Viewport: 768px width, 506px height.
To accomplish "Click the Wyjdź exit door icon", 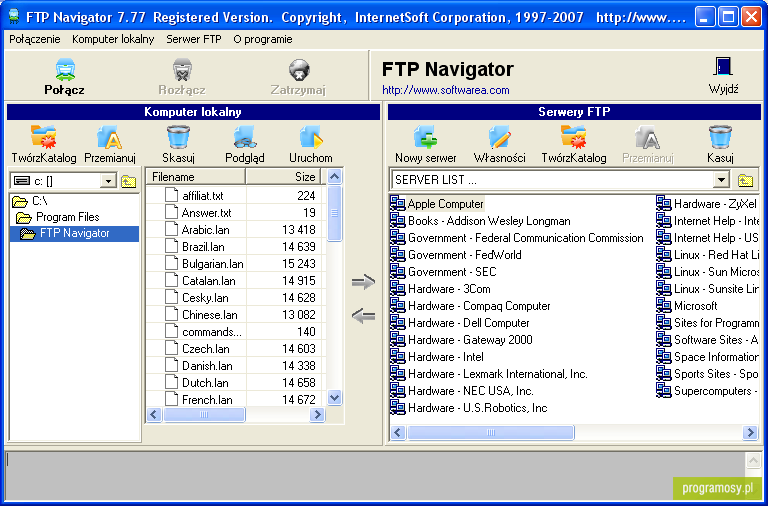I will [x=723, y=68].
